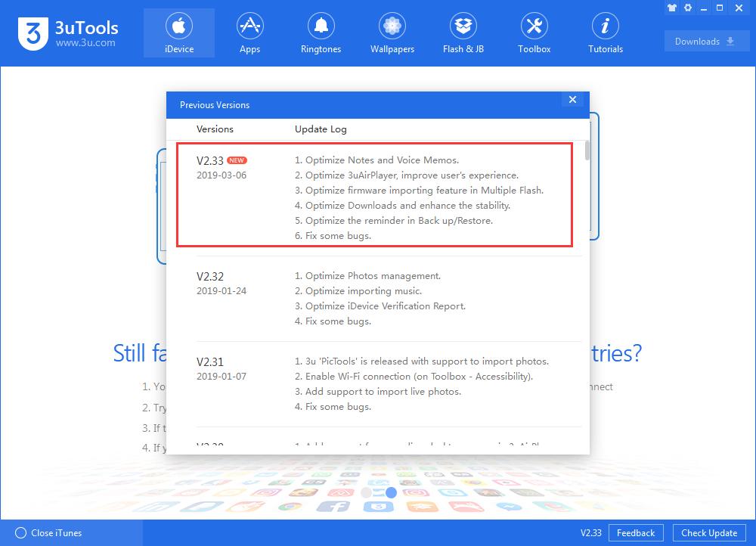Click the www.3u.com website text
Screen dimensions: 756x546
pyautogui.click(x=85, y=43)
